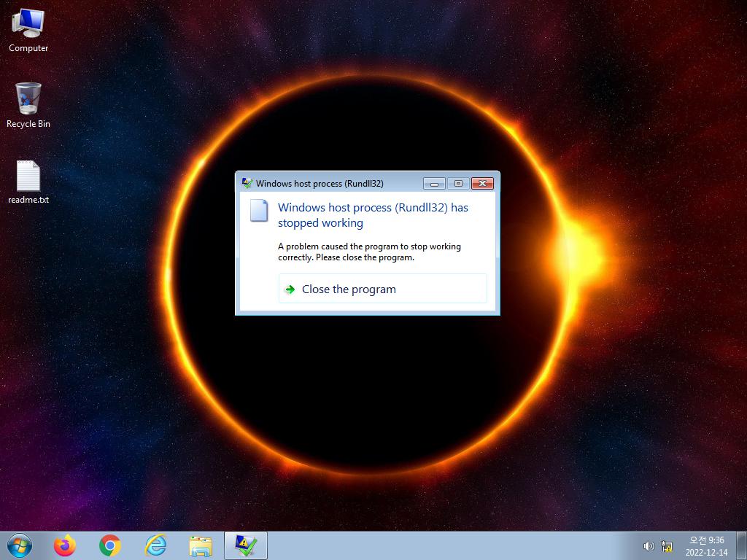This screenshot has width=747, height=560.
Task: Click the dialog's maximize button
Action: coord(458,183)
